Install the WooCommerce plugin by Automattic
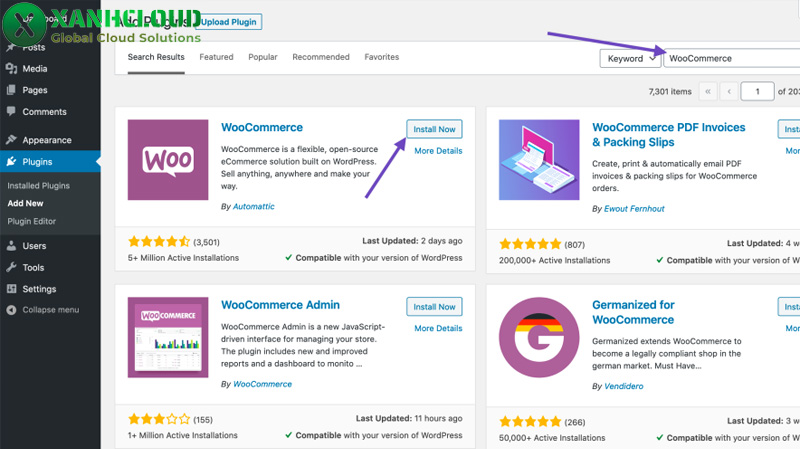Viewport: 800px width, 449px height. point(434,129)
